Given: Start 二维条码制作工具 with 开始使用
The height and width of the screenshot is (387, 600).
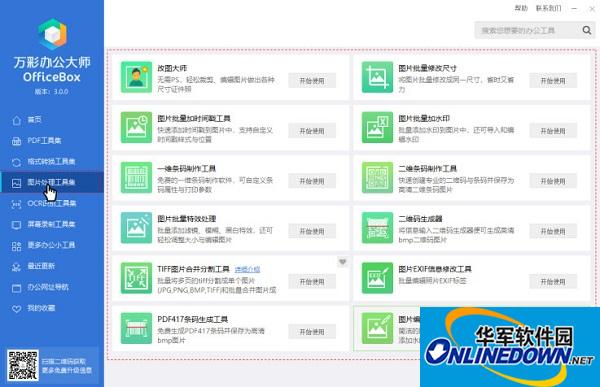Looking at the screenshot, I should tap(553, 181).
